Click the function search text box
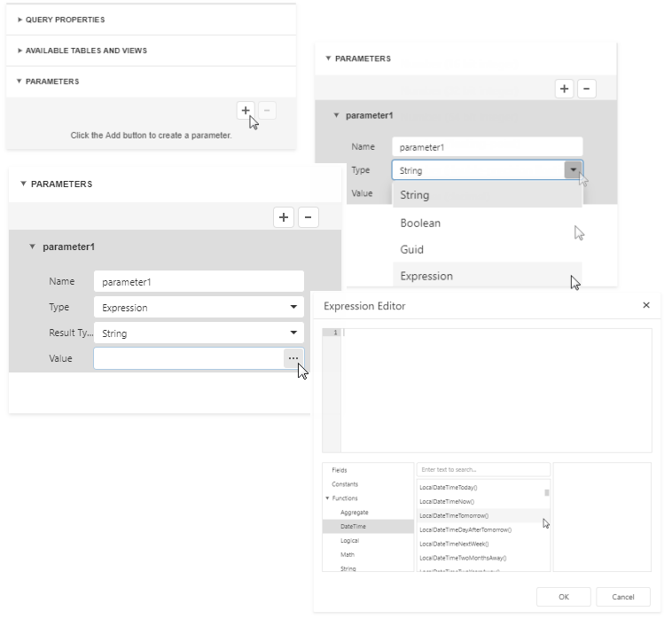The width and height of the screenshot is (672, 627). click(x=483, y=470)
